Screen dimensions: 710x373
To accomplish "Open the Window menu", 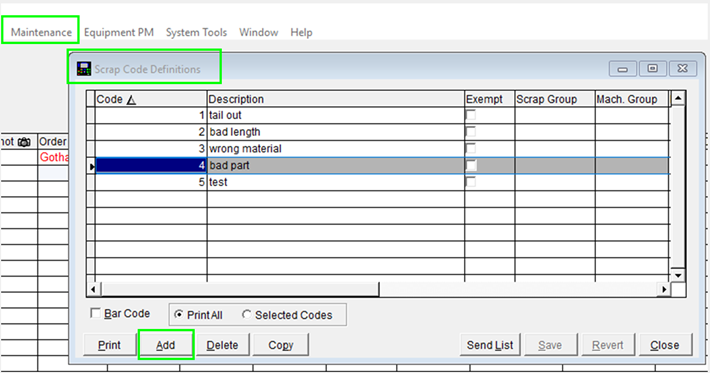I will coord(259,32).
